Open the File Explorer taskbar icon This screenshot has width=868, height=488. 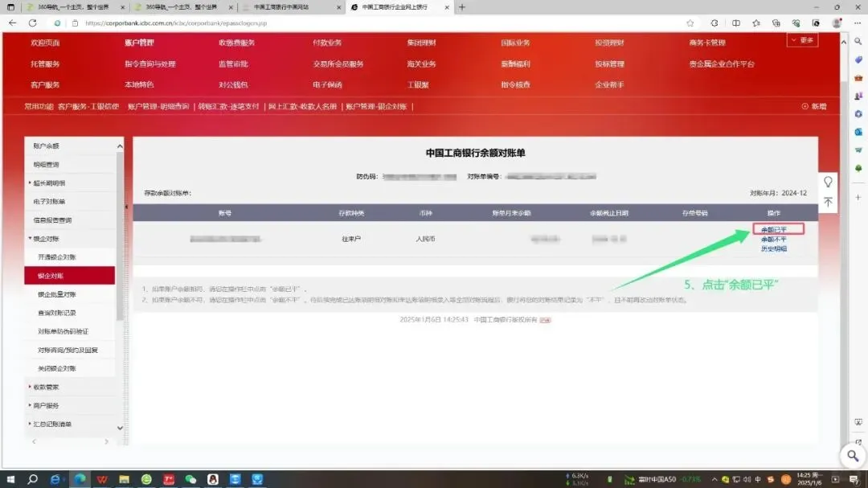[x=124, y=479]
